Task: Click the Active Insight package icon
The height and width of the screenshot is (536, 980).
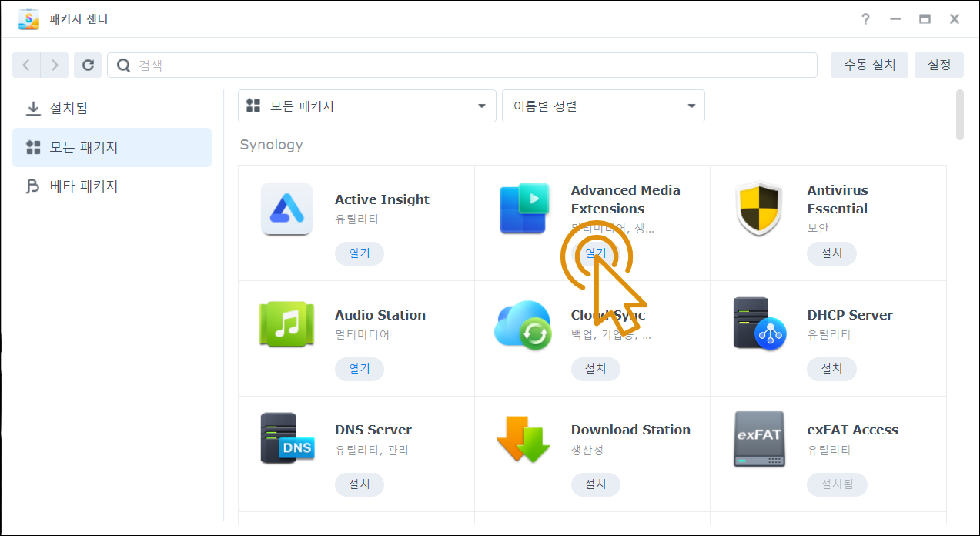Action: tap(286, 209)
